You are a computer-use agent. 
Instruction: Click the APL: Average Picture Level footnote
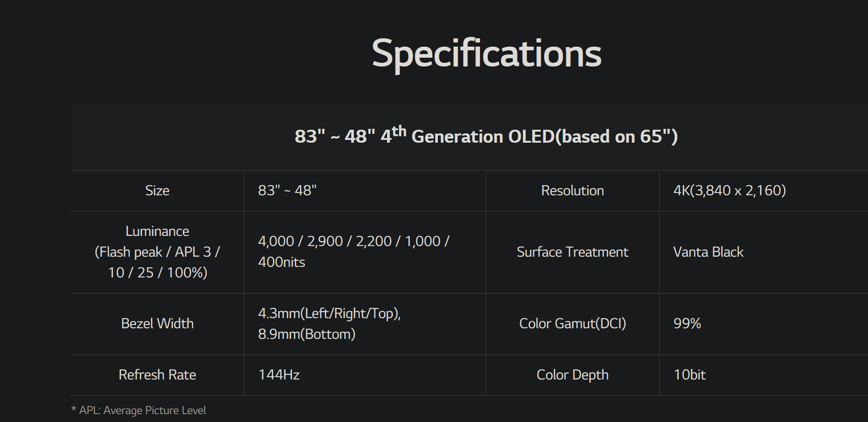(142, 410)
